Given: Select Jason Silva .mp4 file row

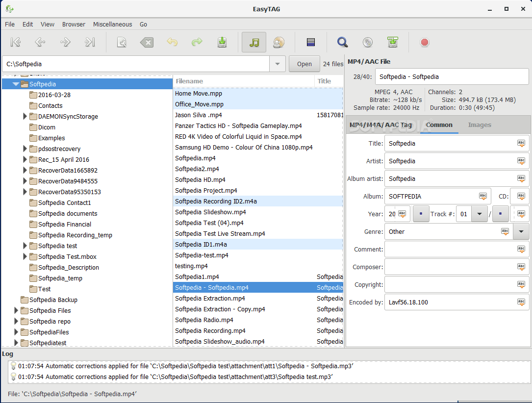Looking at the screenshot, I should coord(258,115).
